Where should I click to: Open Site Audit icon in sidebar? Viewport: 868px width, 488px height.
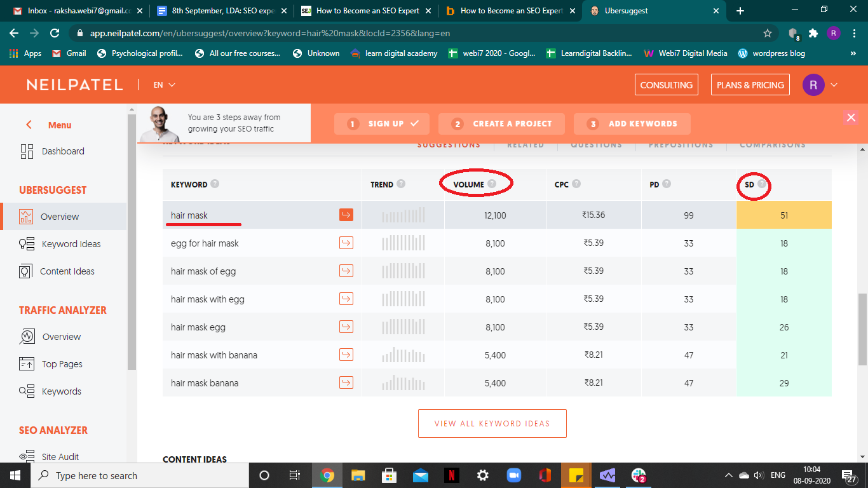[x=27, y=457]
